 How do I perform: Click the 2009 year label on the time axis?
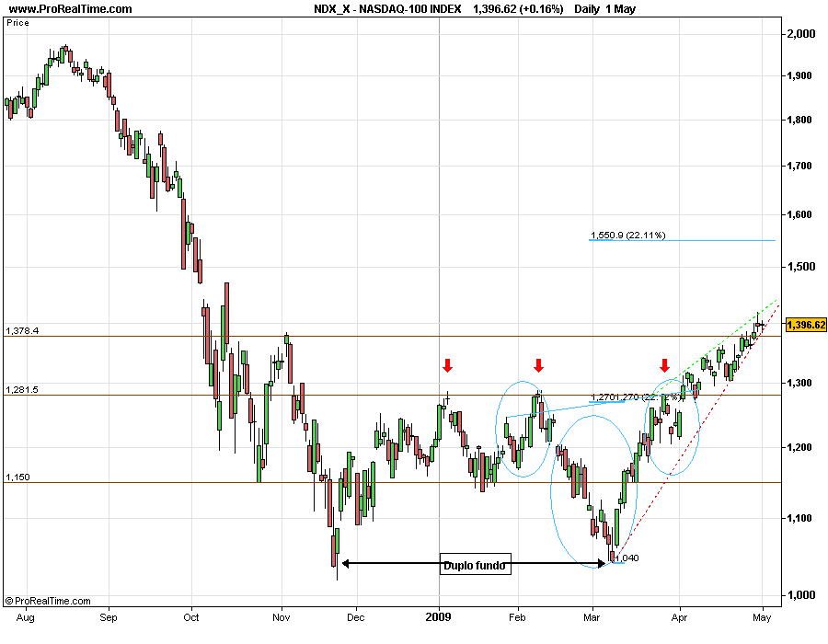[x=438, y=617]
